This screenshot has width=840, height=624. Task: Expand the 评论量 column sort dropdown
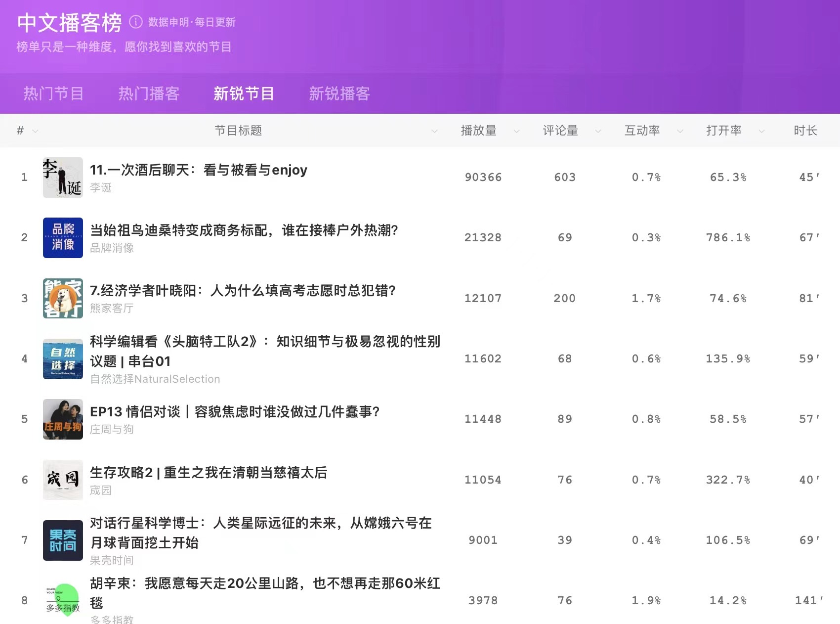(598, 131)
